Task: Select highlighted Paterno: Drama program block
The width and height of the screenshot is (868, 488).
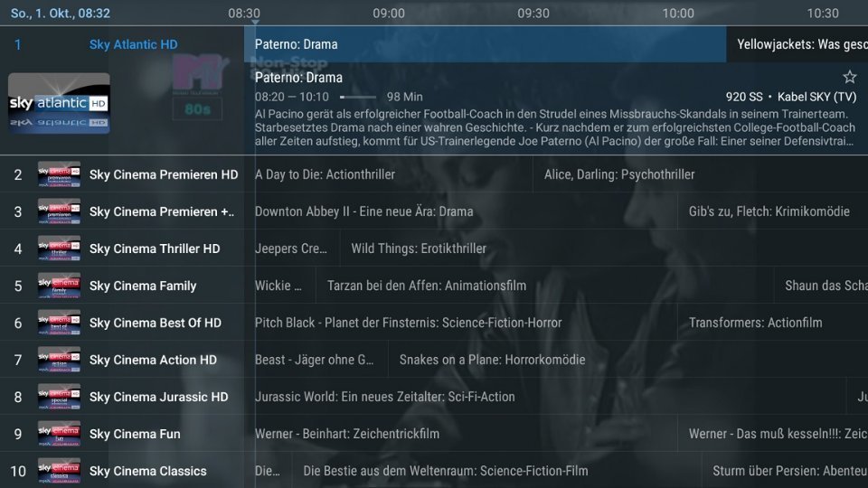Action: [x=485, y=44]
